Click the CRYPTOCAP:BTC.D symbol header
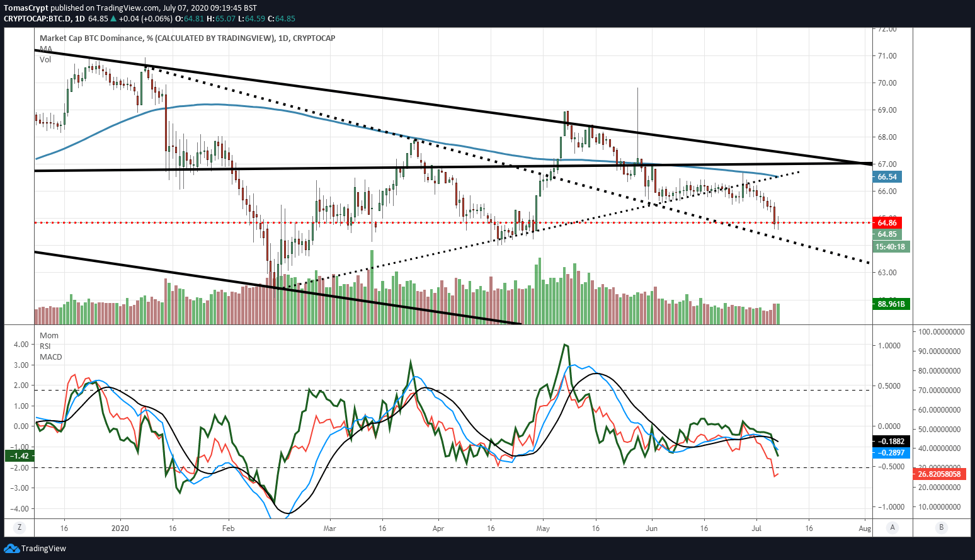Image resolution: width=975 pixels, height=560 pixels. coord(37,19)
